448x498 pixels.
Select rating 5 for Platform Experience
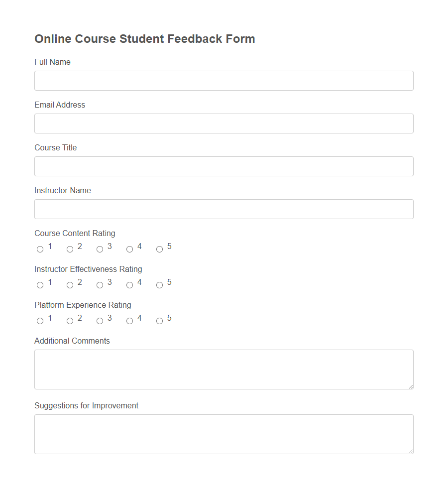click(x=159, y=321)
